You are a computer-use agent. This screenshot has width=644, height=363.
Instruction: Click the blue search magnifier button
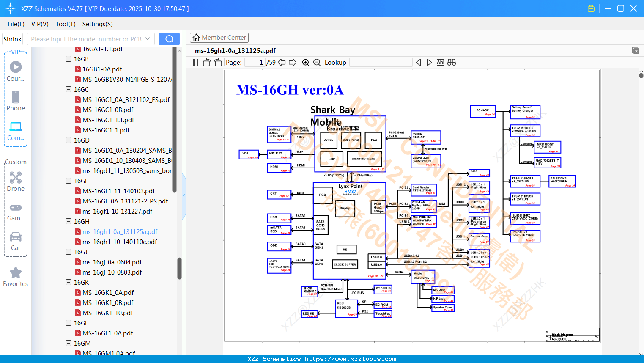click(x=169, y=39)
